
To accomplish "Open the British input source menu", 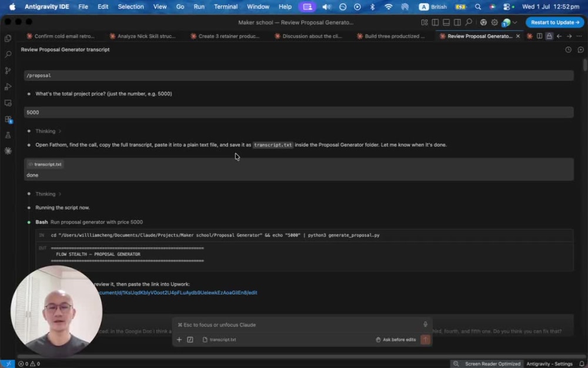I will coord(433,6).
